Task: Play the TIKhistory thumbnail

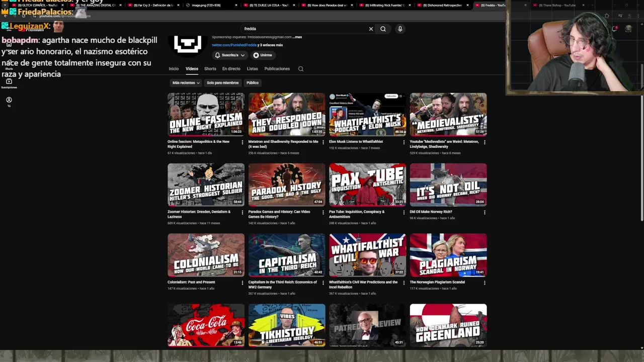Action: [287, 325]
